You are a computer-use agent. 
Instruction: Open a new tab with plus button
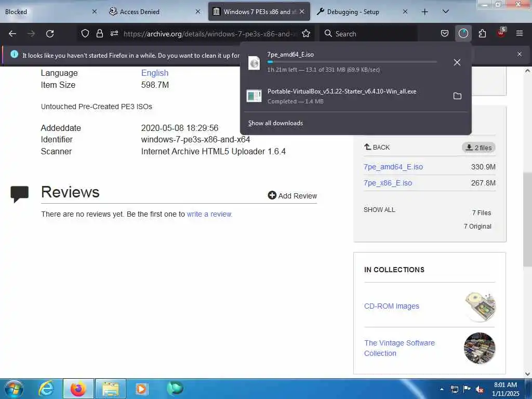[424, 12]
